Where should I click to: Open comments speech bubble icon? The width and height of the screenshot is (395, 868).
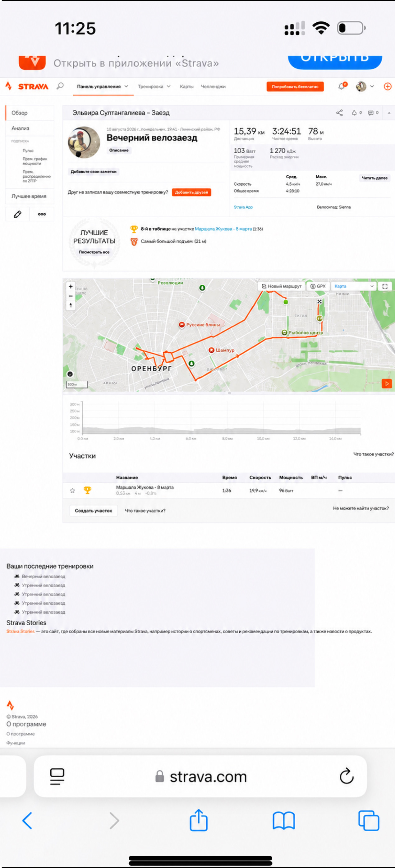(371, 113)
